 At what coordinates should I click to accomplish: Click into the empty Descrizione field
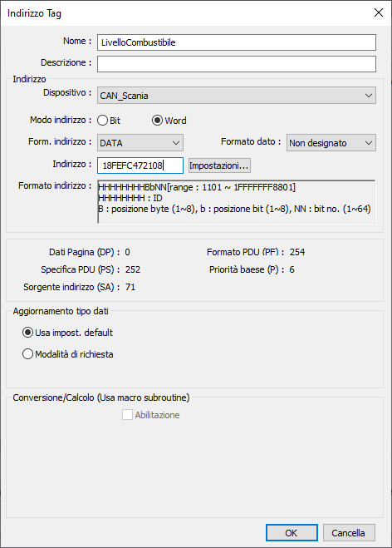[237, 64]
